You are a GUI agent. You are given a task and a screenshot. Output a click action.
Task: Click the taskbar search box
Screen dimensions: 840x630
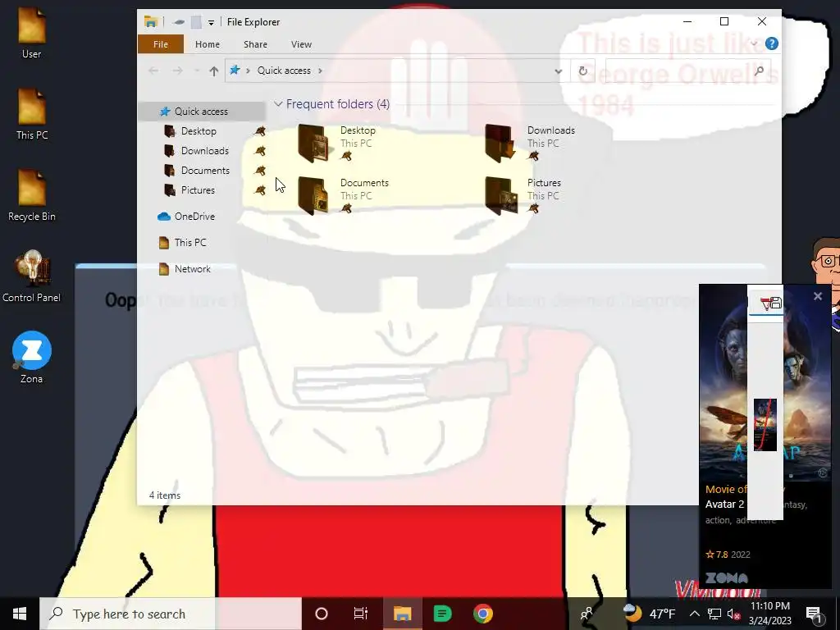171,614
